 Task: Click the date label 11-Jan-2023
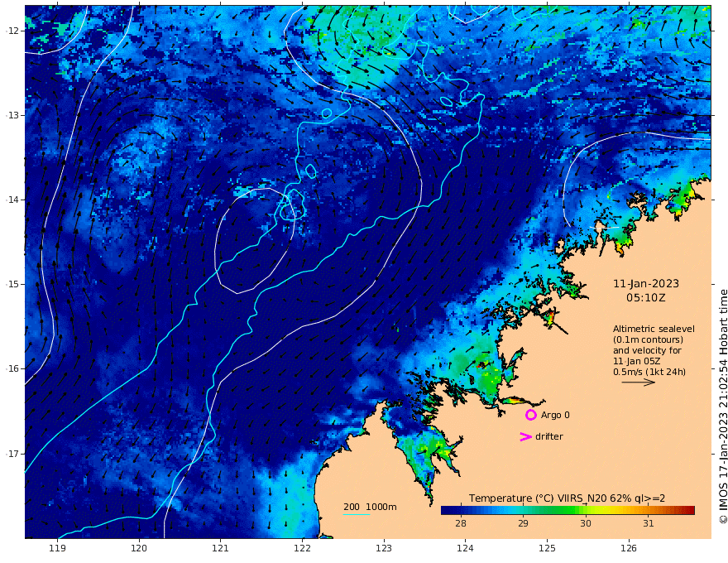tap(646, 284)
